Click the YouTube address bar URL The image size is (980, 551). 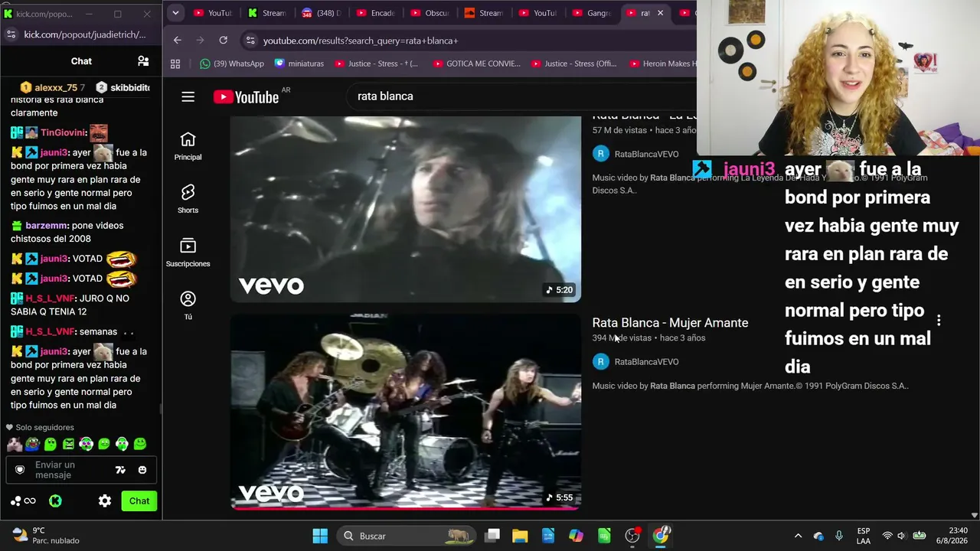[x=361, y=41]
